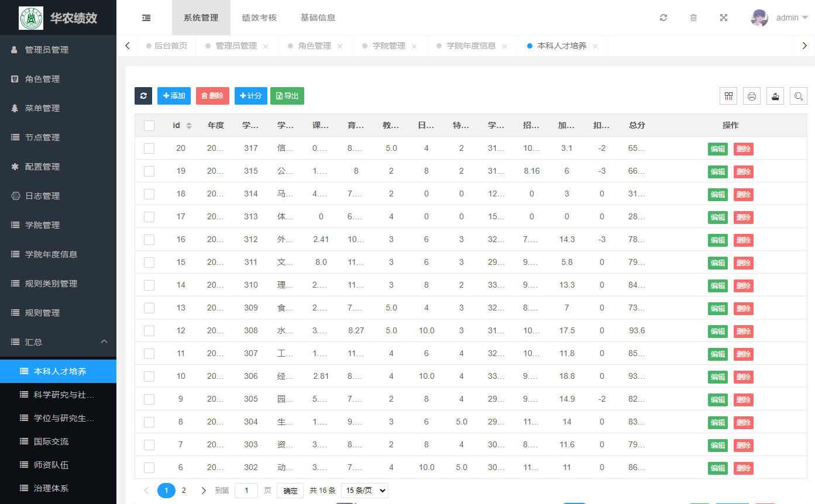Open the column filter grid icon
The width and height of the screenshot is (815, 504).
click(x=728, y=96)
